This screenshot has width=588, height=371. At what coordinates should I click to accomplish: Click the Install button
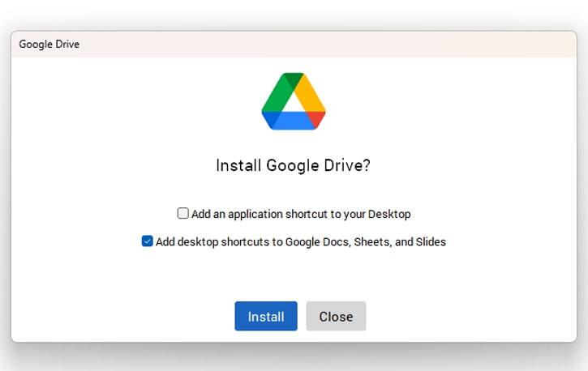[266, 316]
